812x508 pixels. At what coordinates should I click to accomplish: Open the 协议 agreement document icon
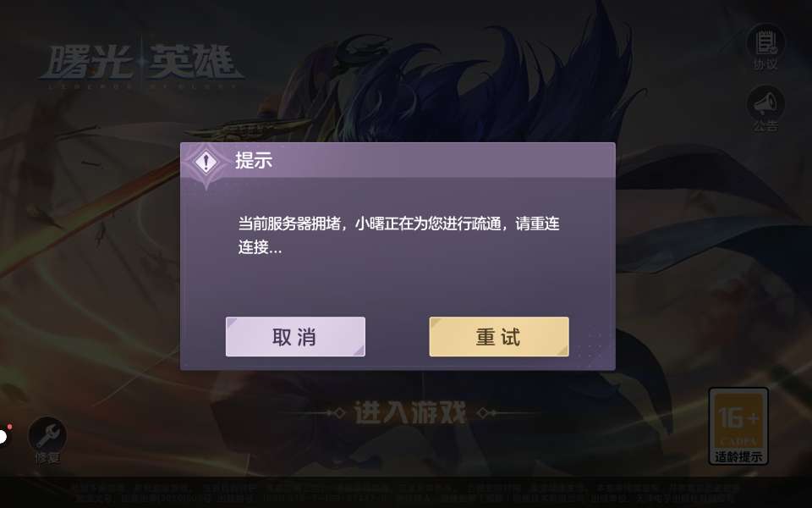765,42
